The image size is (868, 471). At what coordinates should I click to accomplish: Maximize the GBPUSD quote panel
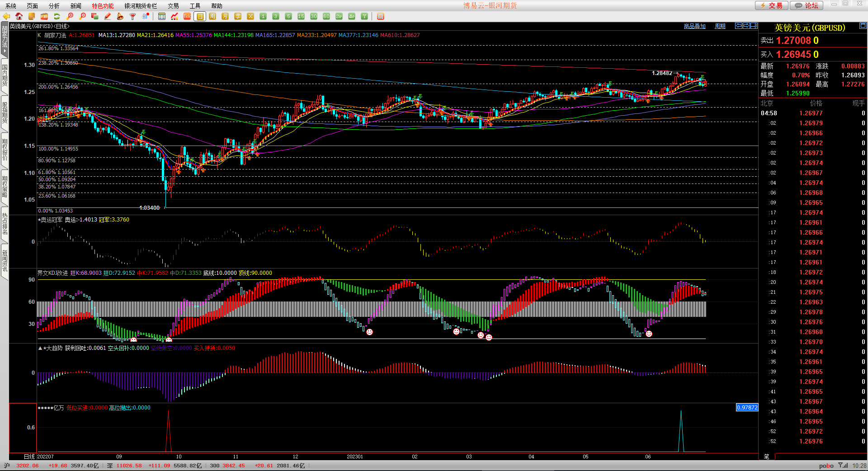point(863,26)
